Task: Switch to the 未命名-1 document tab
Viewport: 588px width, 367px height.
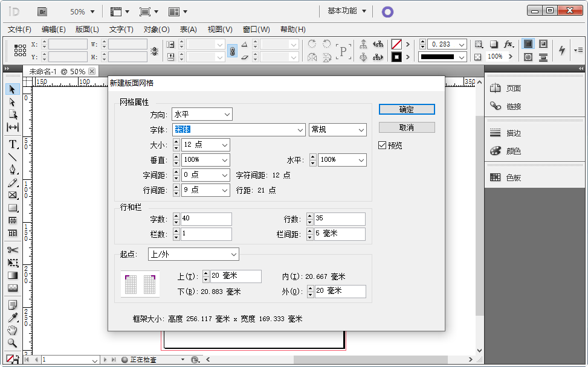Action: tap(57, 71)
